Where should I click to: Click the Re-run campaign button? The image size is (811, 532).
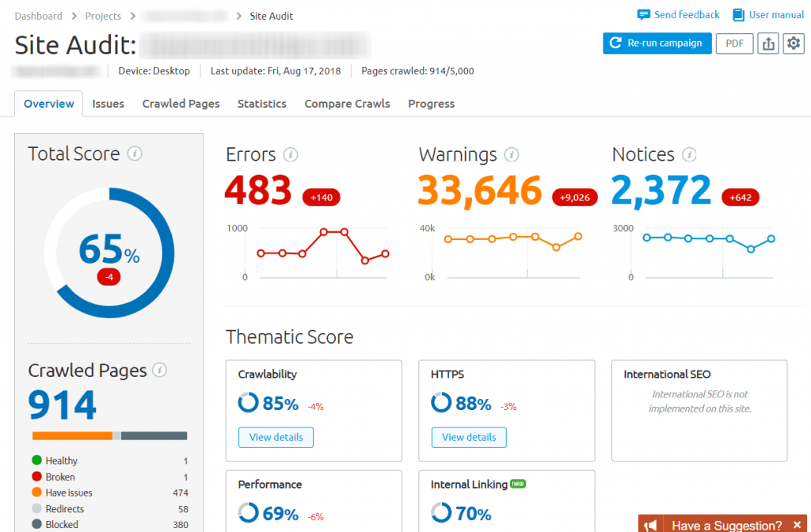point(657,44)
